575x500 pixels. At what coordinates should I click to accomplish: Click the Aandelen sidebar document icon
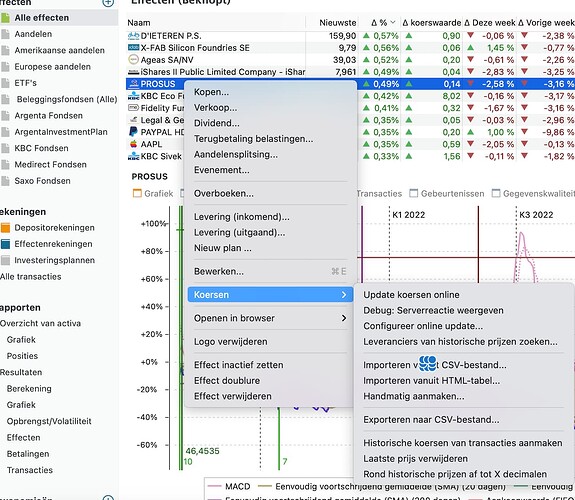click(x=5, y=34)
